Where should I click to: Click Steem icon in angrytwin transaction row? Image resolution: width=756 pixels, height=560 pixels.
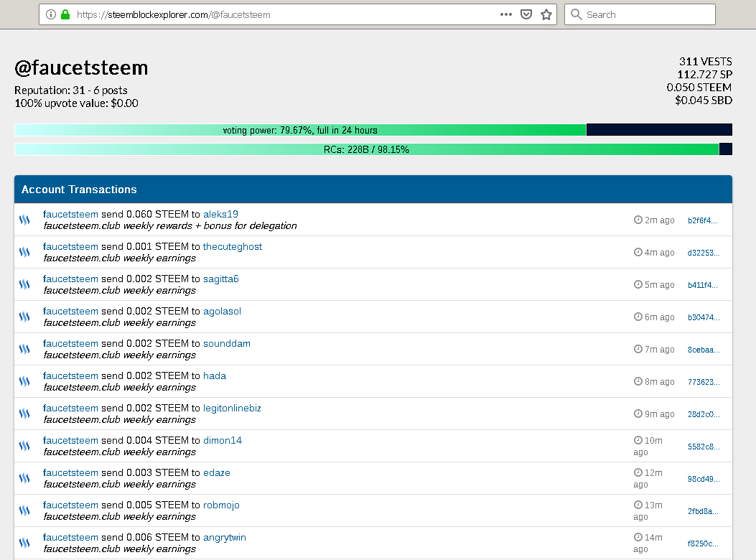click(x=24, y=543)
